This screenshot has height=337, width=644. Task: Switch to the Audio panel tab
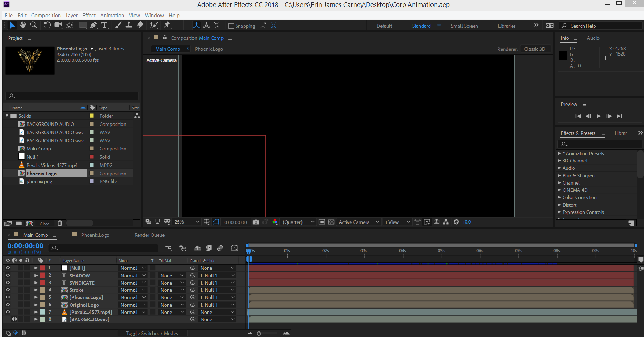click(593, 38)
